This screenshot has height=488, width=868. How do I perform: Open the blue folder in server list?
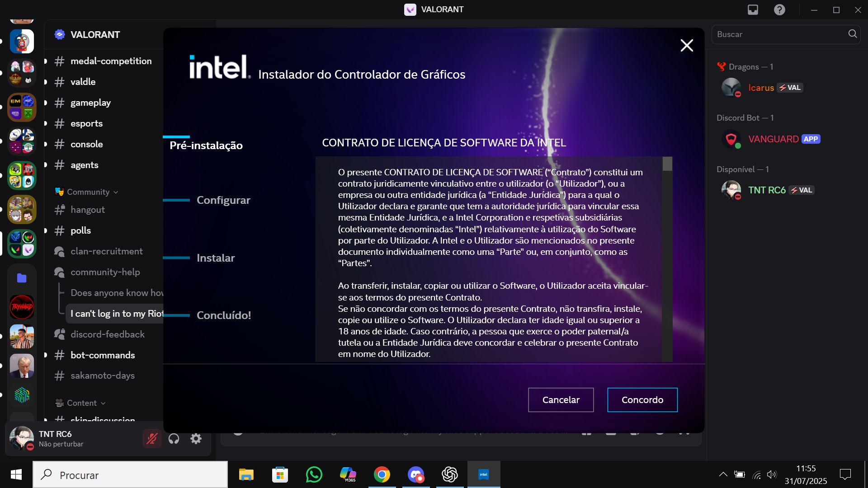pos(22,278)
